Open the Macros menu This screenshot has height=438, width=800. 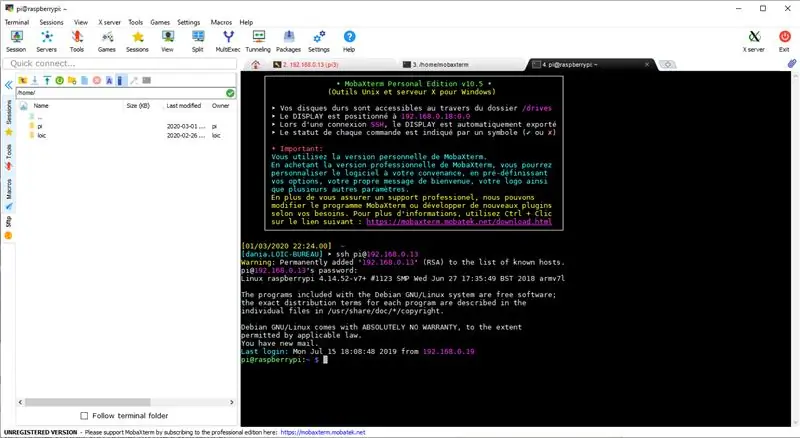click(221, 22)
